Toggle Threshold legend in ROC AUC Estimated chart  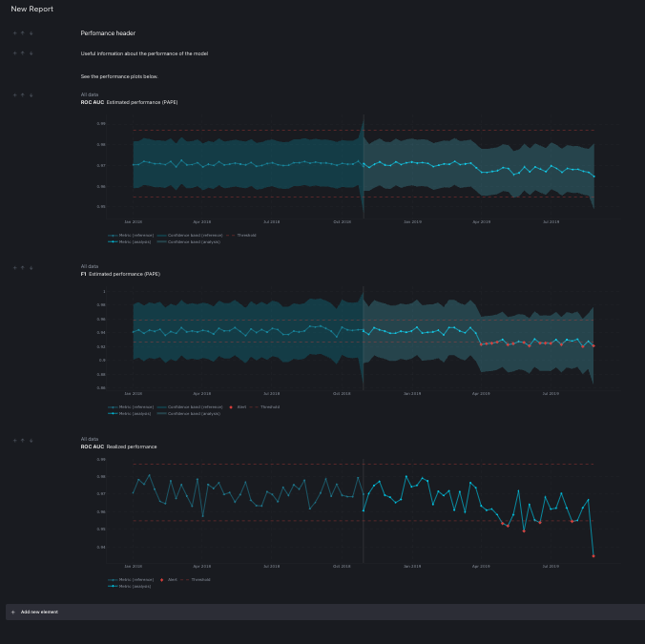pos(245,235)
